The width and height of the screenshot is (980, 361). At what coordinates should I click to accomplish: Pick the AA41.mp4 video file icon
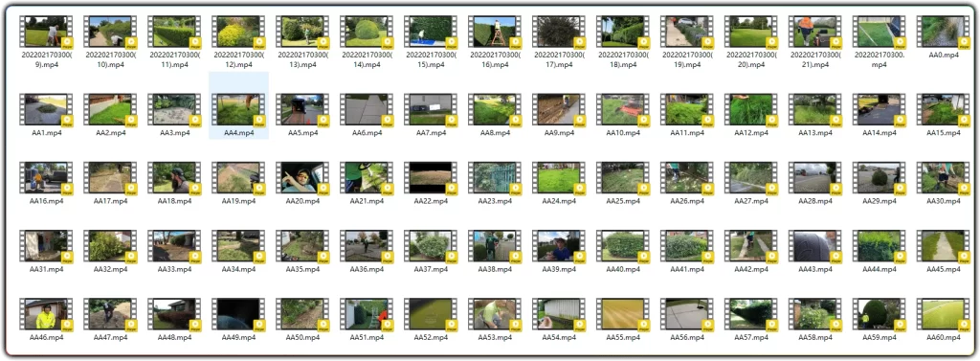[687, 246]
